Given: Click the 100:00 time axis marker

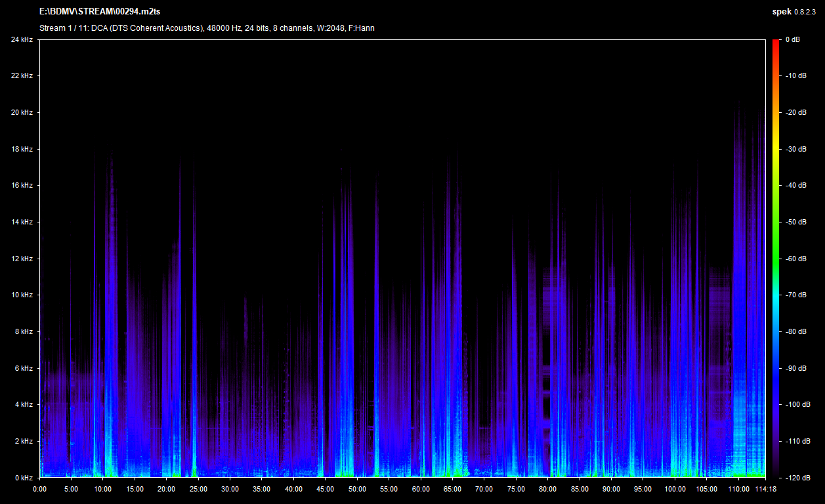Looking at the screenshot, I should pos(675,489).
